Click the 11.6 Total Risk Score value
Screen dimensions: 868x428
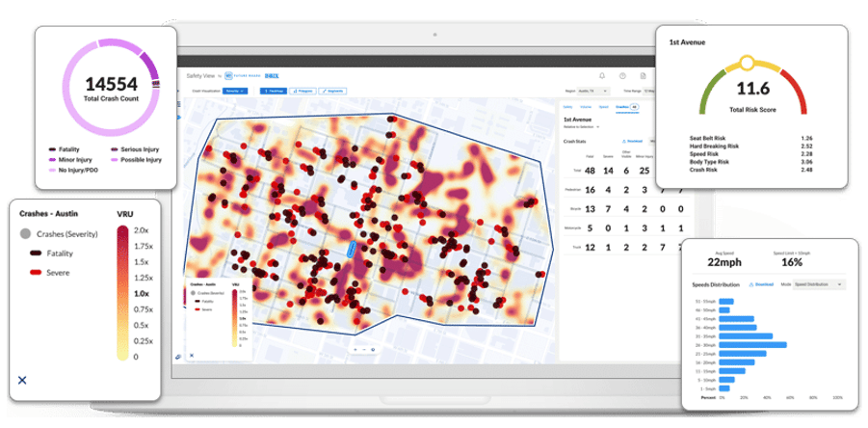pos(752,88)
